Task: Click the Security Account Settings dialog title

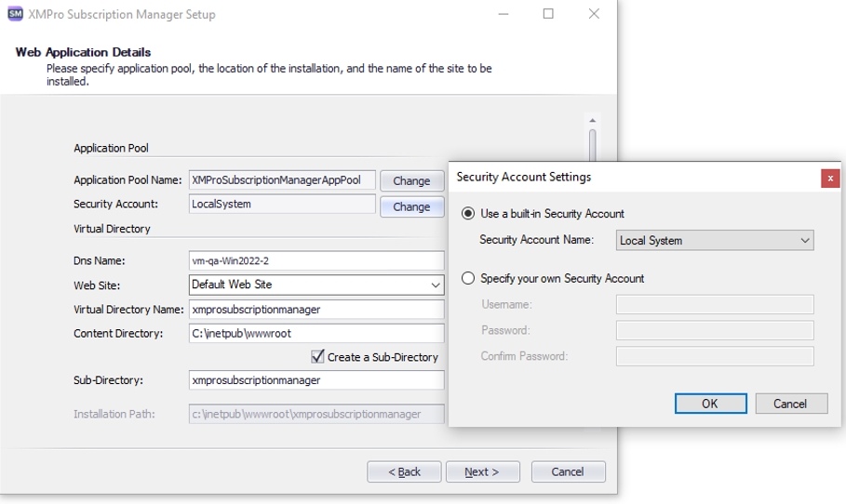Action: click(x=524, y=177)
